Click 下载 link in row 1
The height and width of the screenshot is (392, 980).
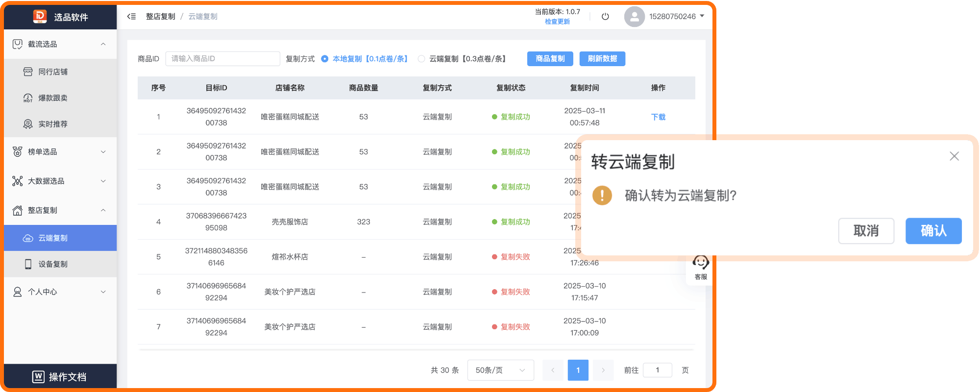[x=658, y=117]
